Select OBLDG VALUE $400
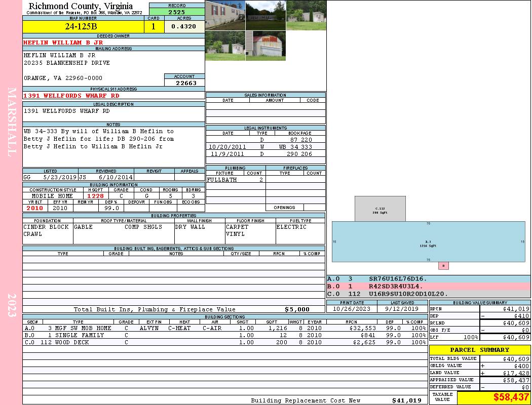 pyautogui.click(x=521, y=366)
